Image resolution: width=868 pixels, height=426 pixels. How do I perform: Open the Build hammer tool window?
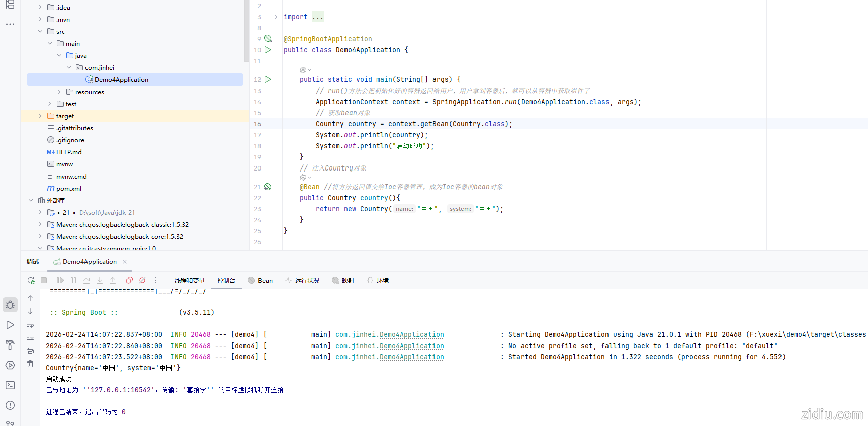pos(10,345)
